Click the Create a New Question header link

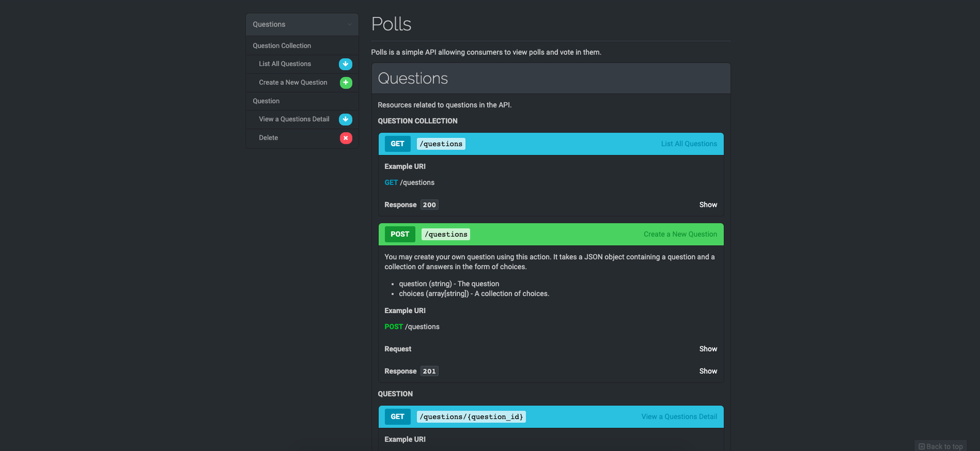tap(680, 234)
